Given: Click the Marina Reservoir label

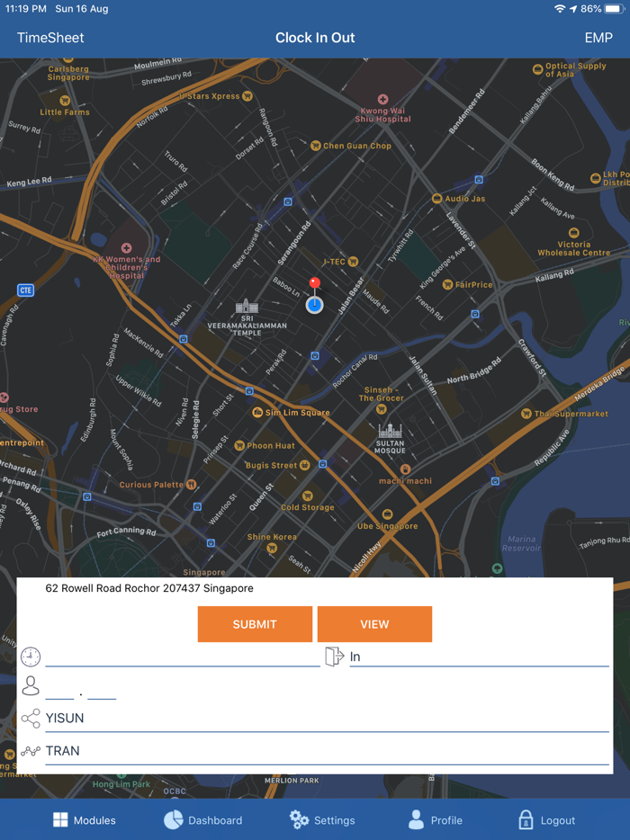Looking at the screenshot, I should [x=521, y=543].
